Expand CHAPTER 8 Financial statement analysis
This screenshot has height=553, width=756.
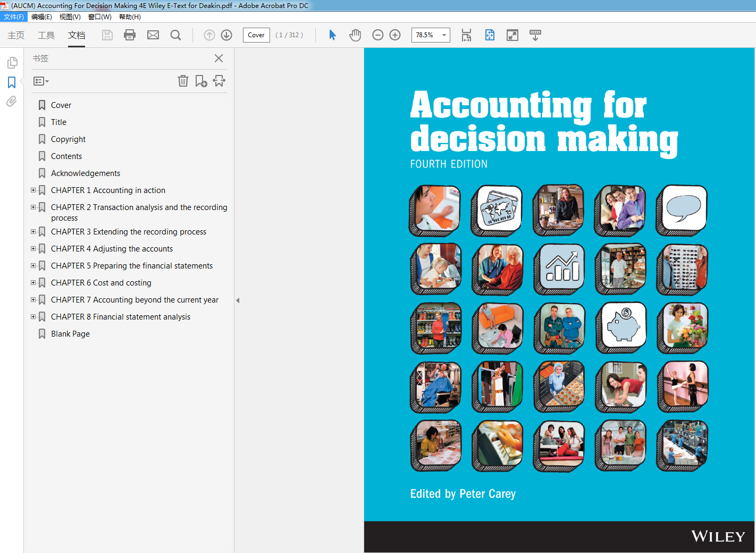coord(33,316)
